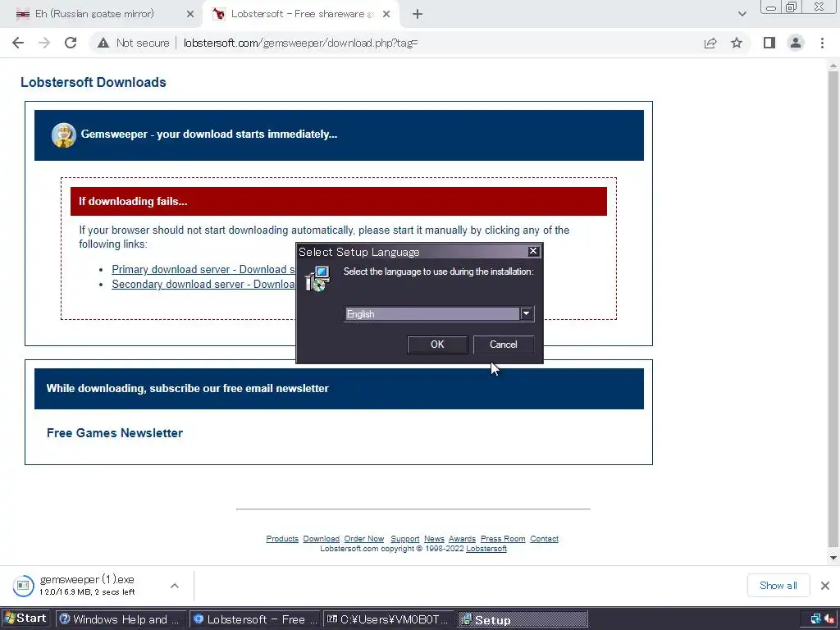Close the downloads bar

tap(825, 586)
